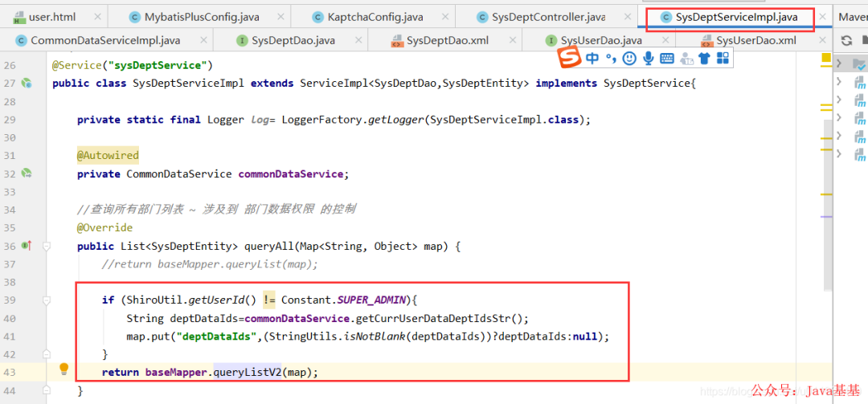
Task: Open the CommonDataServiceImpl.java tab
Action: [105, 40]
